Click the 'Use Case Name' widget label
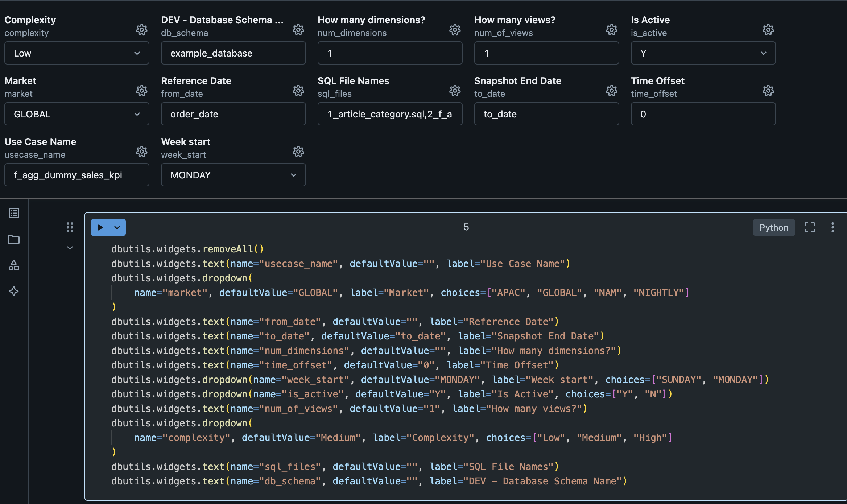Image resolution: width=847 pixels, height=504 pixels. [x=40, y=142]
